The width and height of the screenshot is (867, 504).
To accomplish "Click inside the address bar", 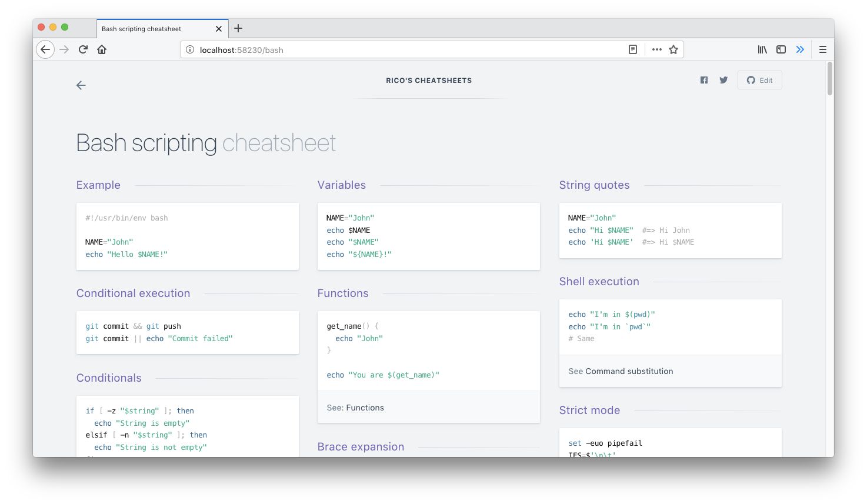I will pyautogui.click(x=353, y=49).
